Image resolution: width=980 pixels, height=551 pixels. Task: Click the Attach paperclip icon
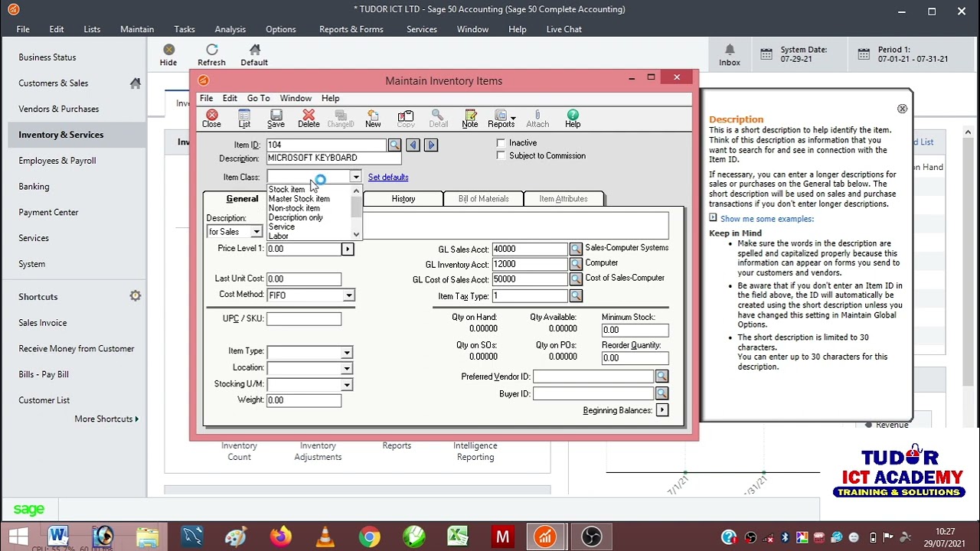[537, 118]
